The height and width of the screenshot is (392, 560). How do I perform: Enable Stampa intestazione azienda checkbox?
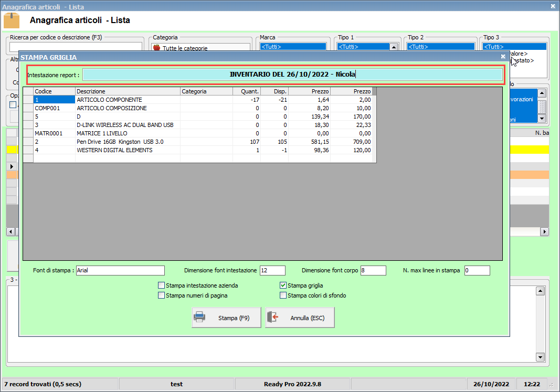(x=162, y=285)
